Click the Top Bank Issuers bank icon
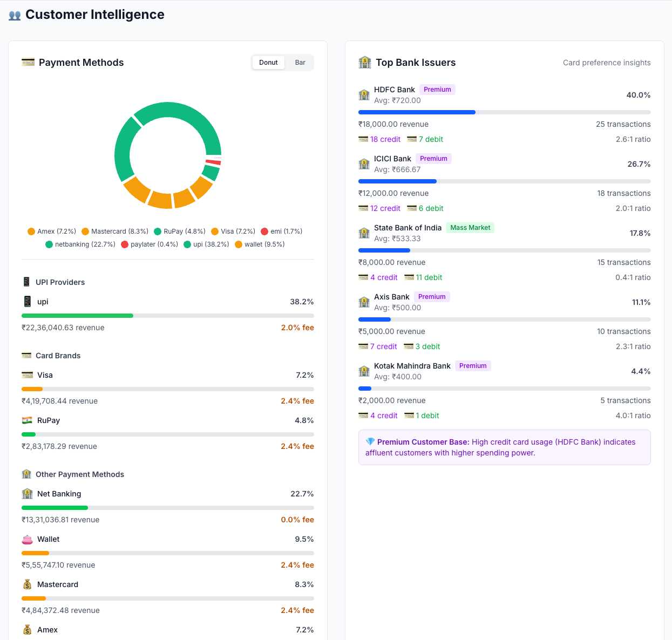 [x=365, y=63]
